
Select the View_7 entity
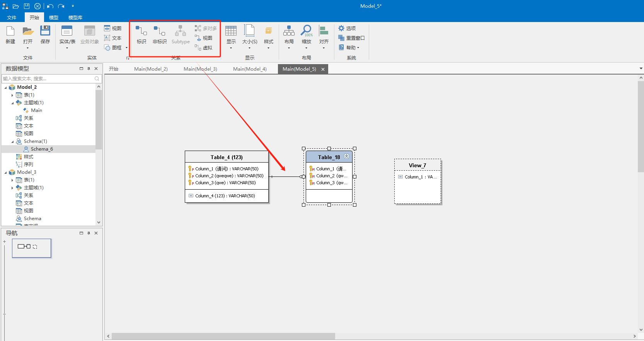(x=417, y=182)
